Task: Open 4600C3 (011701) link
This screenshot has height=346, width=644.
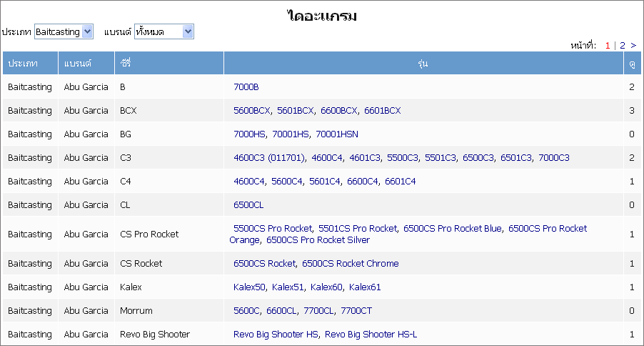Action: (269, 157)
